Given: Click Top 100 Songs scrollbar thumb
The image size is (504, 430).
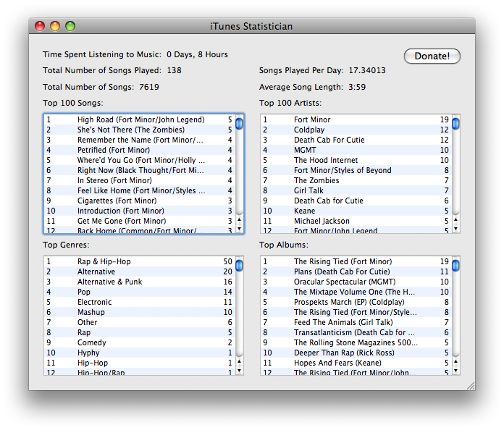Looking at the screenshot, I should 239,124.
